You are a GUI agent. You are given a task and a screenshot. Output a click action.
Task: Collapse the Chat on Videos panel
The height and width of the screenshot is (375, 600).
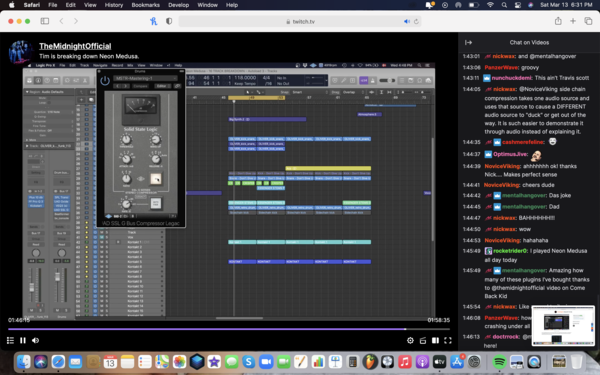tap(468, 42)
